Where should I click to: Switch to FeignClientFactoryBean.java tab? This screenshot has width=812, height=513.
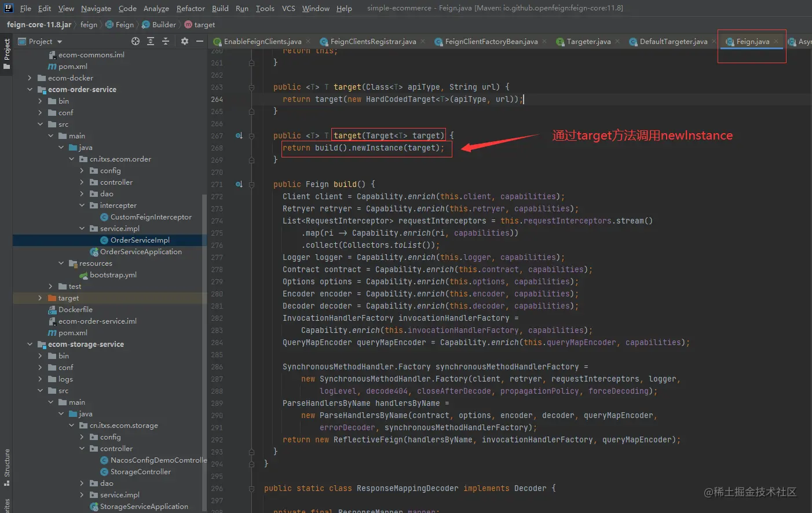point(491,42)
